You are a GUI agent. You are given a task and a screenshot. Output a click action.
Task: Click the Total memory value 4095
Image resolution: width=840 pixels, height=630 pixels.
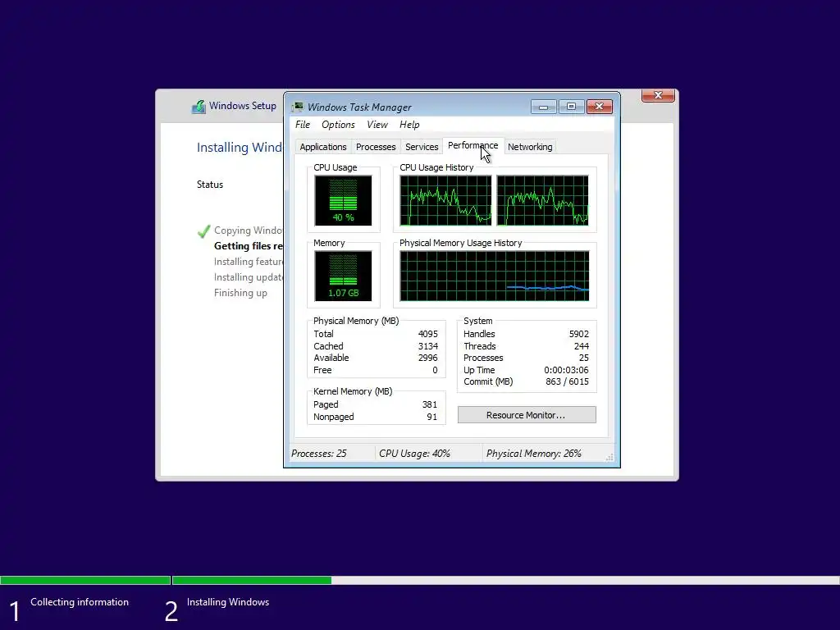coord(427,334)
